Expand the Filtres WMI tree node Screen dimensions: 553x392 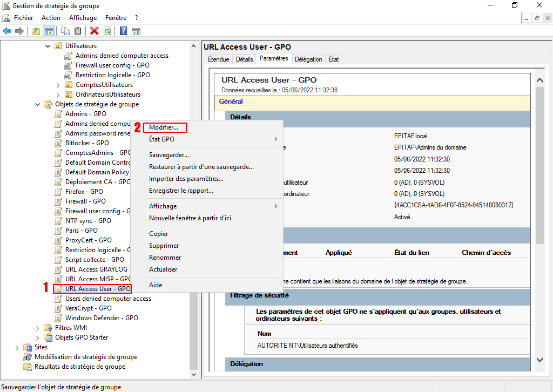pyautogui.click(x=37, y=328)
